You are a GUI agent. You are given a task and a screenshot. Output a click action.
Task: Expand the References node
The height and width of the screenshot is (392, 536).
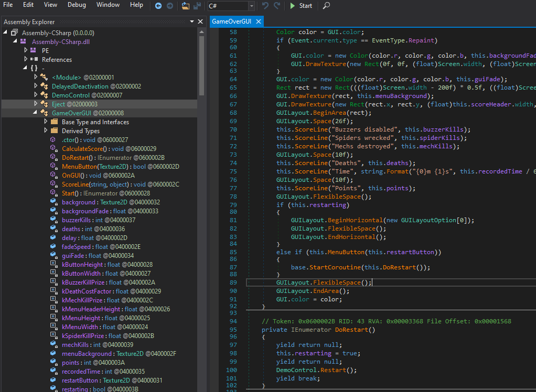coord(26,59)
